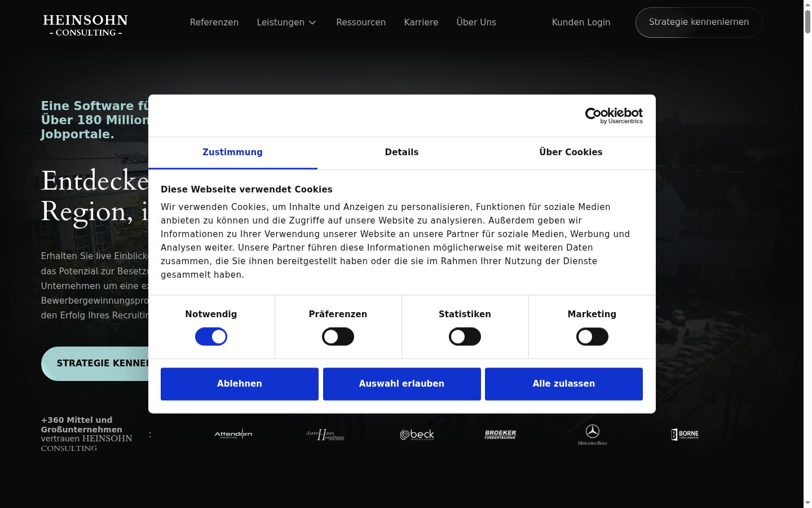Open the Über Cookies tab
This screenshot has height=508, width=812.
coord(571,152)
